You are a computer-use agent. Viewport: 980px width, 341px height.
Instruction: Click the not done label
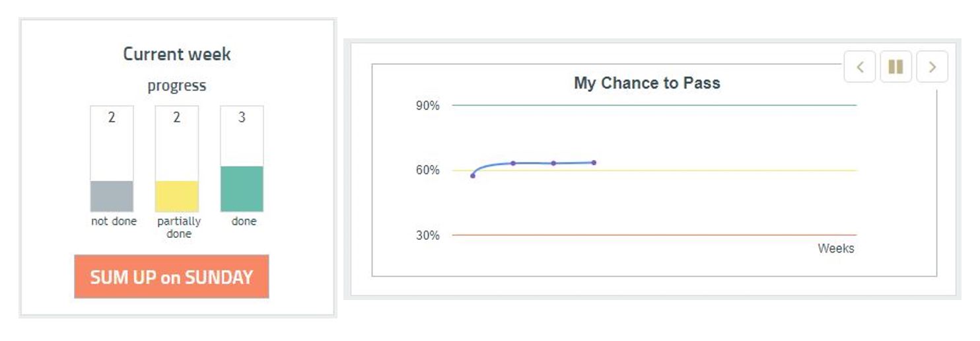(x=114, y=221)
